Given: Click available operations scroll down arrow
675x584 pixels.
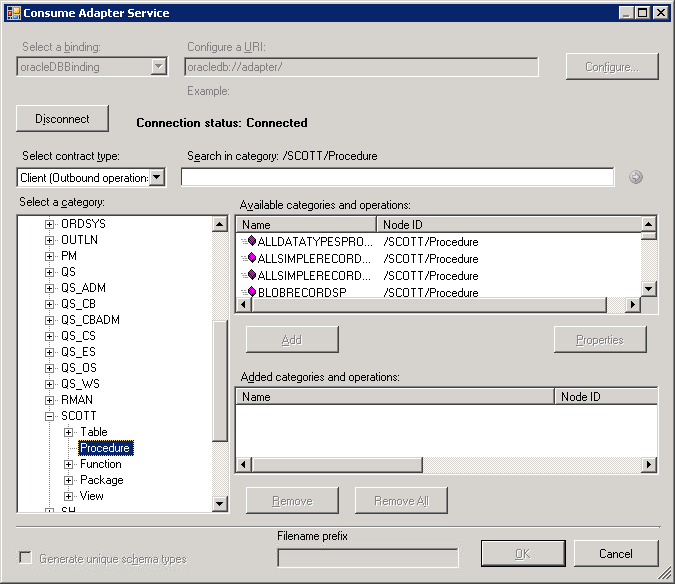Looking at the screenshot, I should (x=648, y=288).
